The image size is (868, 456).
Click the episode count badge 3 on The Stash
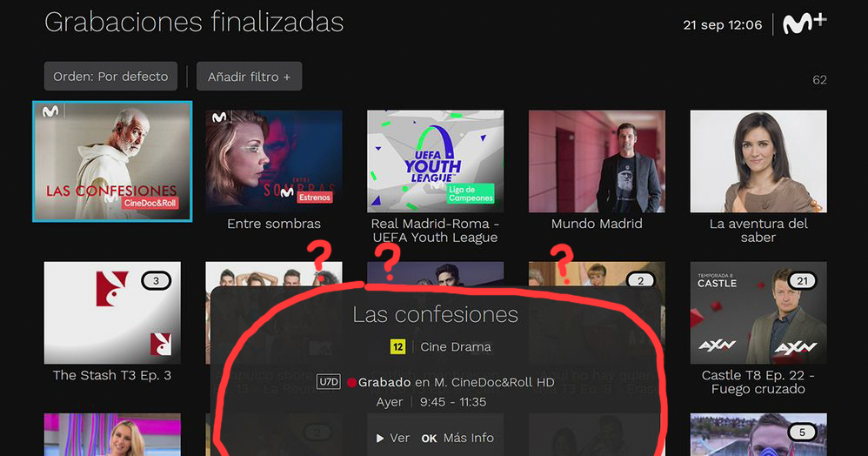(x=156, y=281)
